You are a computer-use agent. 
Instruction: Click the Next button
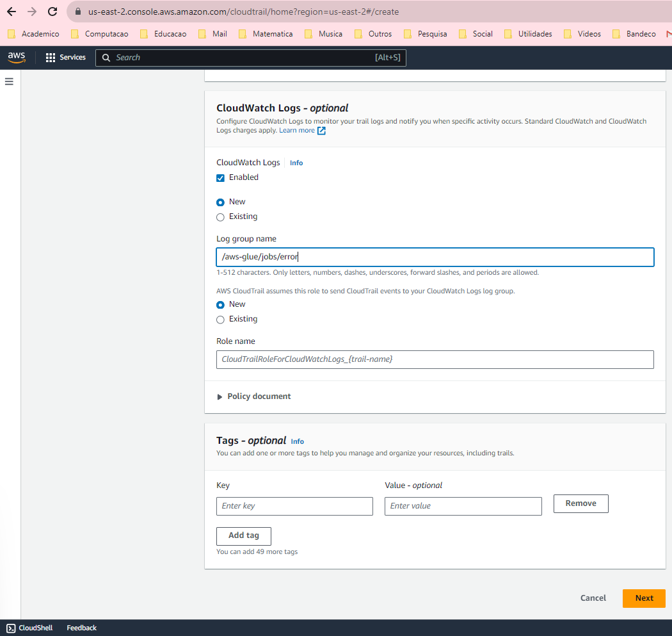coord(644,598)
